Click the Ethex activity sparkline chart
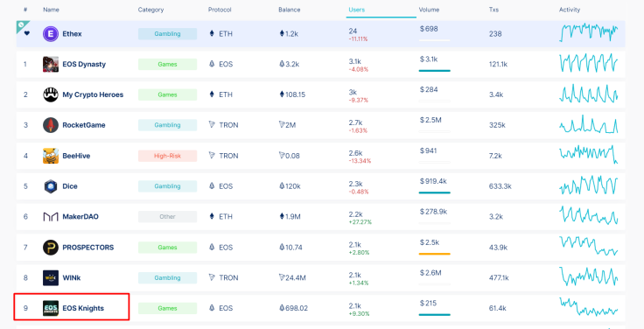Screen dimensions: 644x329 point(589,32)
